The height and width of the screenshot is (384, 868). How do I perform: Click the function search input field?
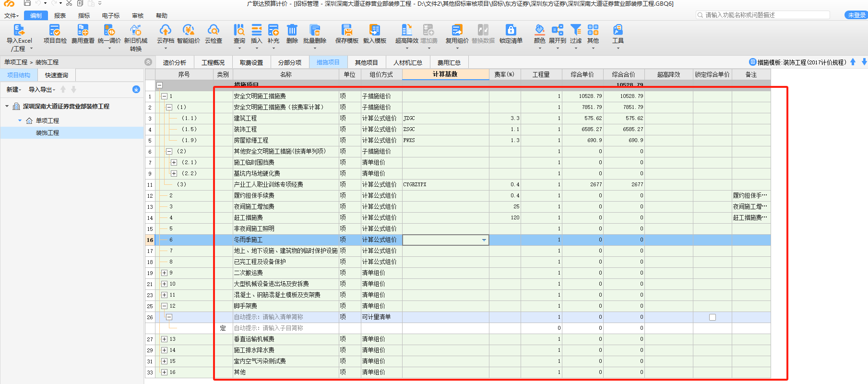coord(763,15)
